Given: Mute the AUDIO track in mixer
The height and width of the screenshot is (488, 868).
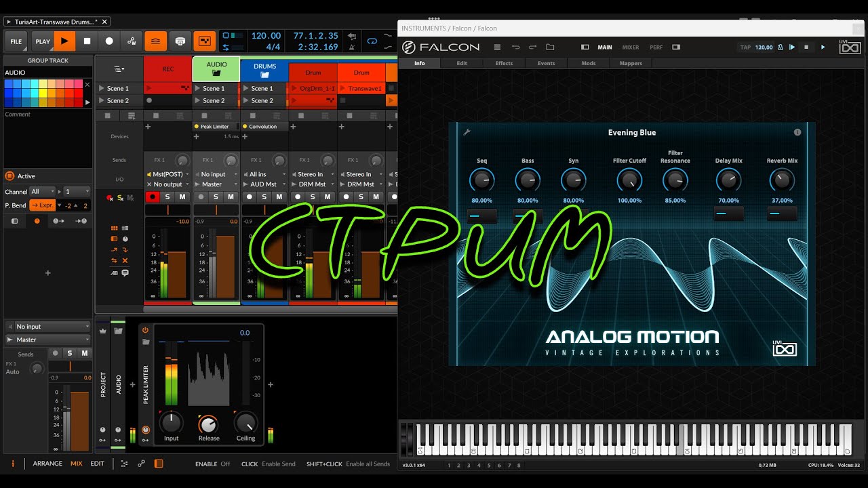Looking at the screenshot, I should point(231,197).
